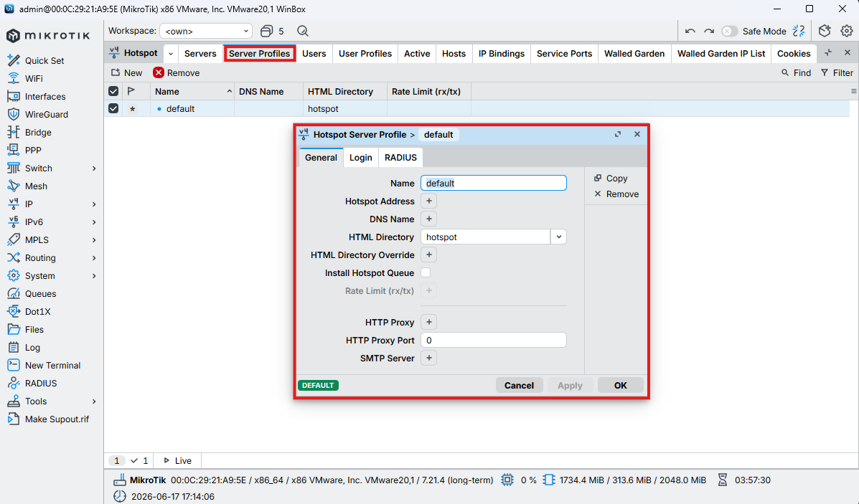Click New in the toolbar
The image size is (859, 504).
pyautogui.click(x=126, y=73)
